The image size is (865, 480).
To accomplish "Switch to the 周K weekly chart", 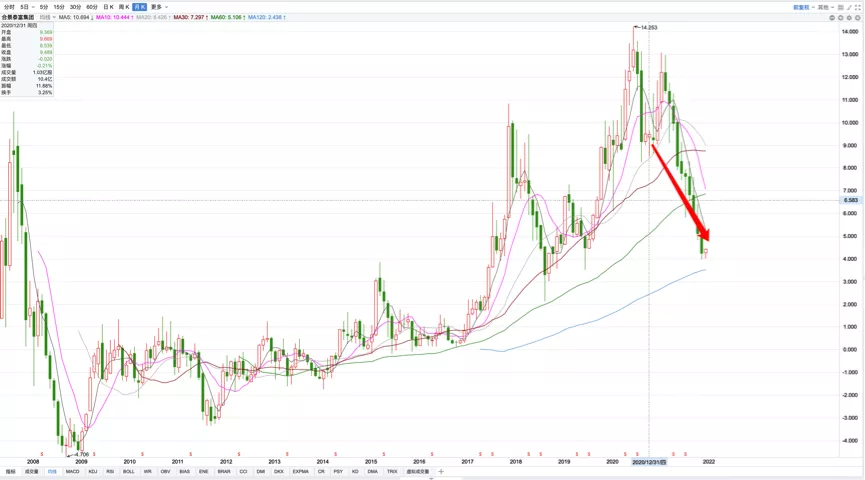I will point(124,7).
